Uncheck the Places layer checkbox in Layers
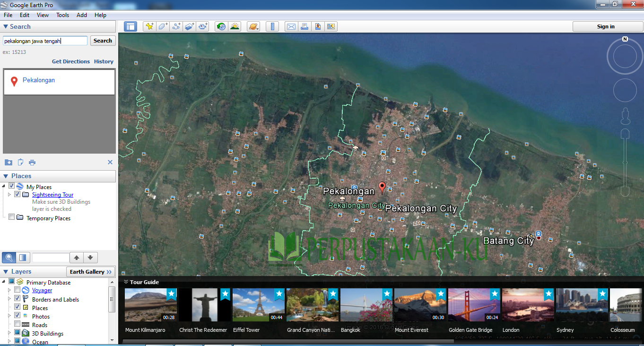The height and width of the screenshot is (346, 644). point(17,307)
